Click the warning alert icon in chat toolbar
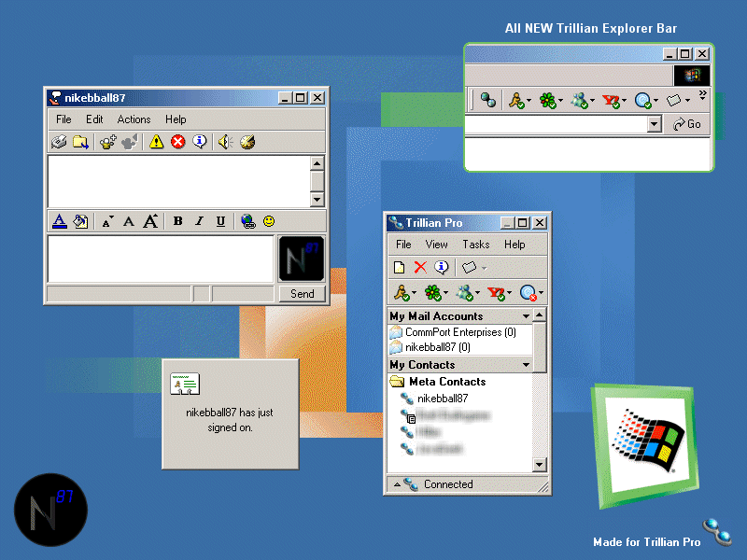The height and width of the screenshot is (560, 747). (156, 142)
